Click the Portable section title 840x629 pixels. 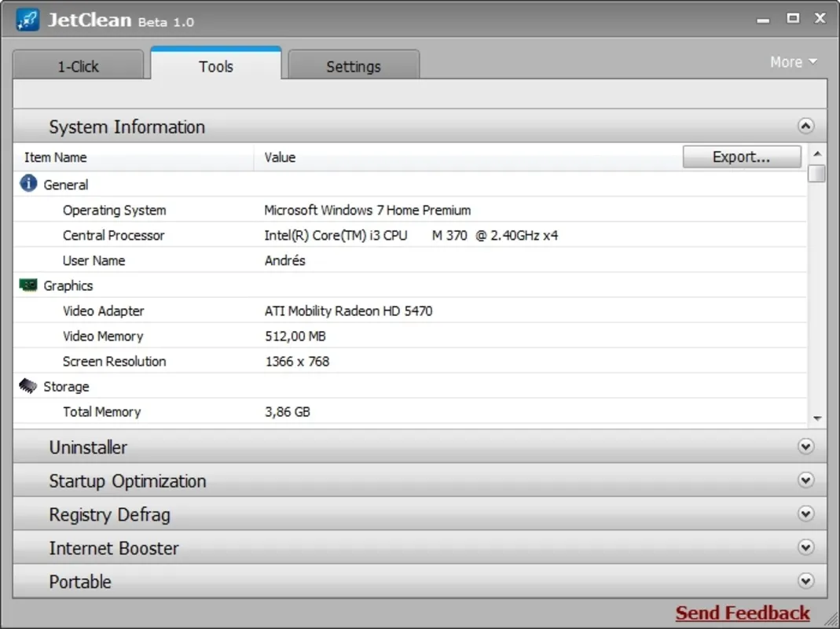pos(80,582)
